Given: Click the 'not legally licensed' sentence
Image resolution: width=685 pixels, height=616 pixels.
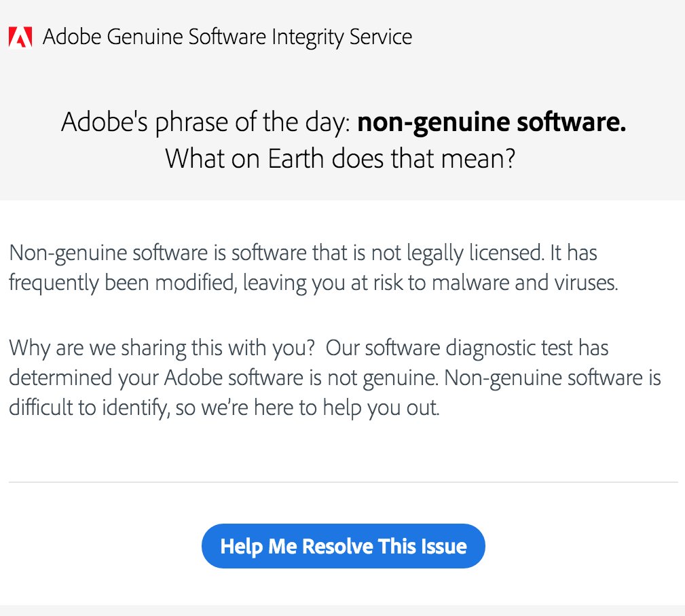Looking at the screenshot, I should 276,253.
